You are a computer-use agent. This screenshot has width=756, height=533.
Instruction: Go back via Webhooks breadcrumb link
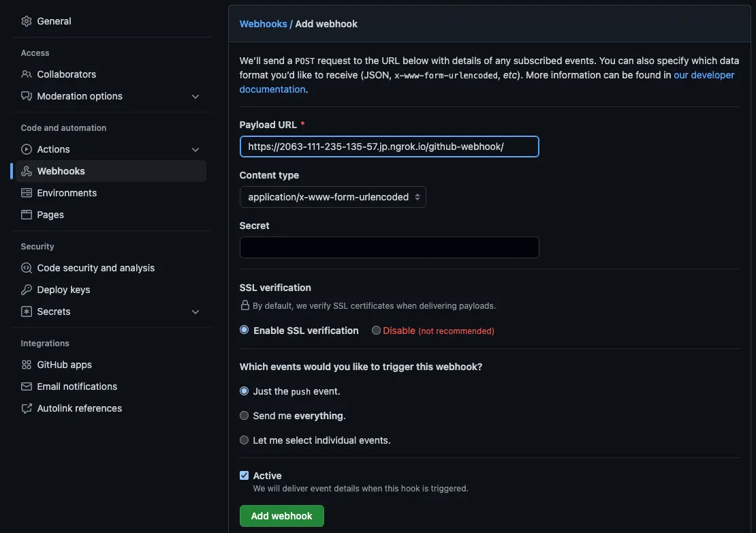click(x=263, y=24)
